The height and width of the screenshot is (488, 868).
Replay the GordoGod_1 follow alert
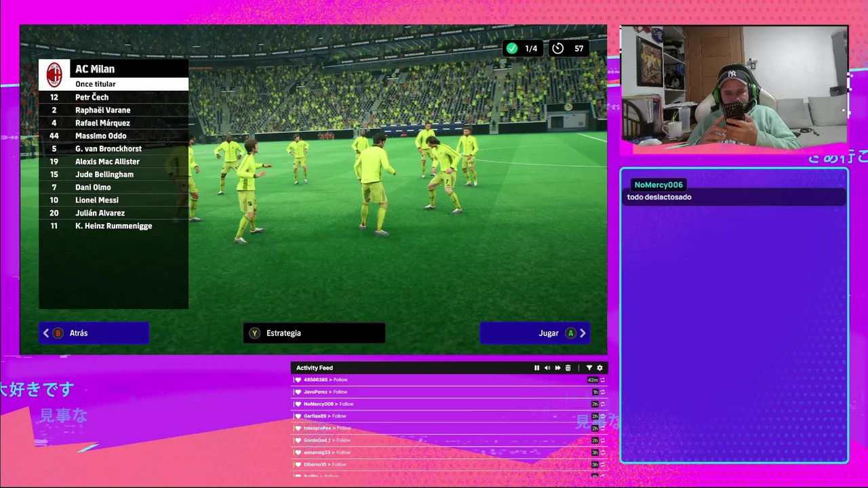[x=602, y=441]
